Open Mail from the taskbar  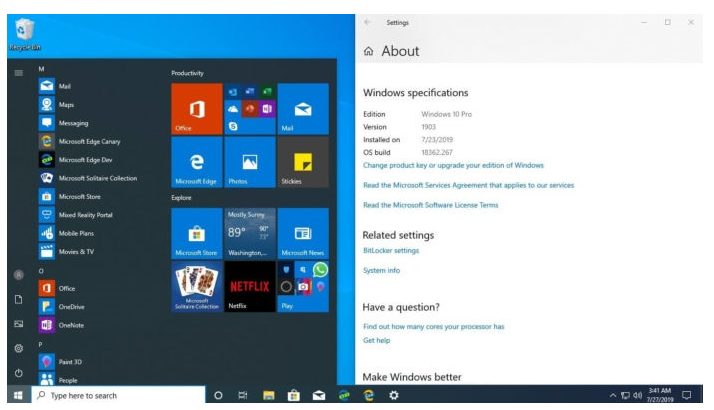(319, 395)
